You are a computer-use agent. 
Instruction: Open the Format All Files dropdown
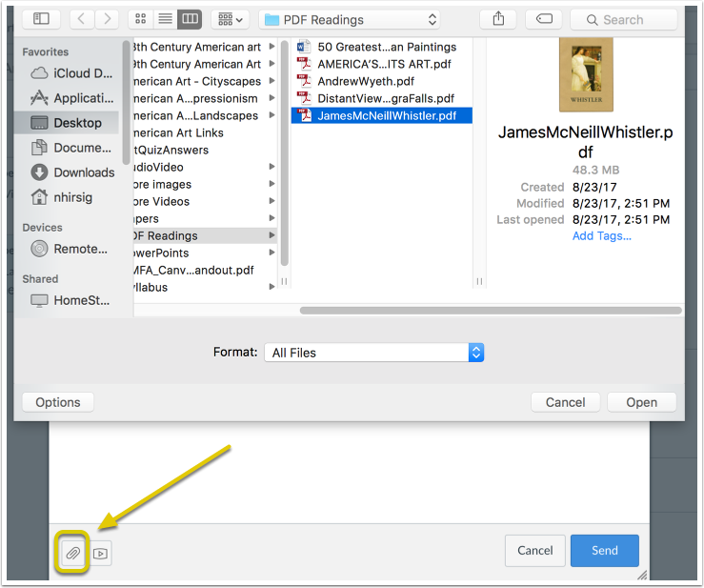(374, 353)
